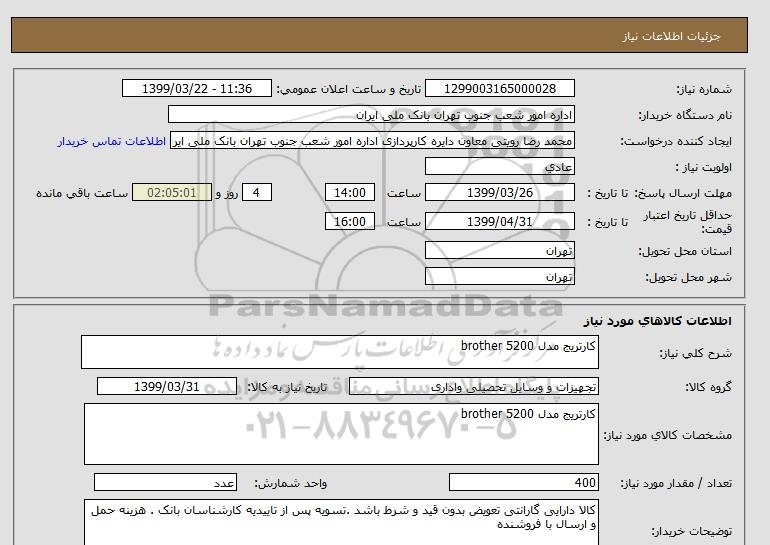
Task: Click the label گروه کالا
Action: [709, 387]
